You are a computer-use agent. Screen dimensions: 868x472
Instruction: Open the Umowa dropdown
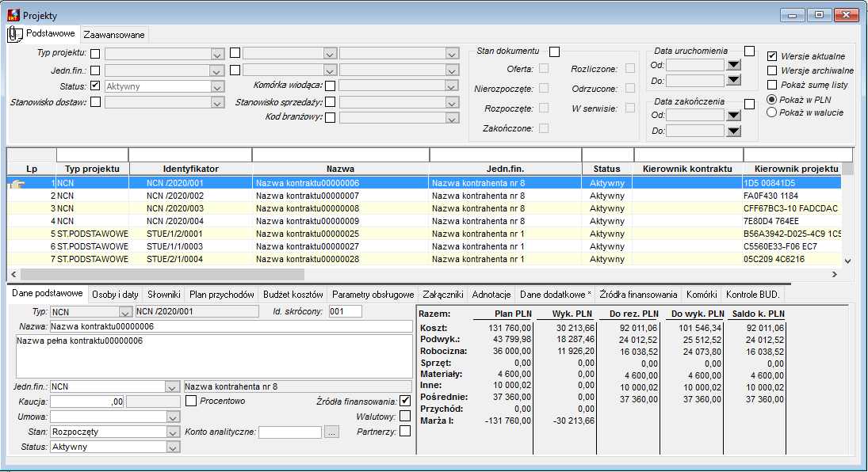pyautogui.click(x=172, y=417)
